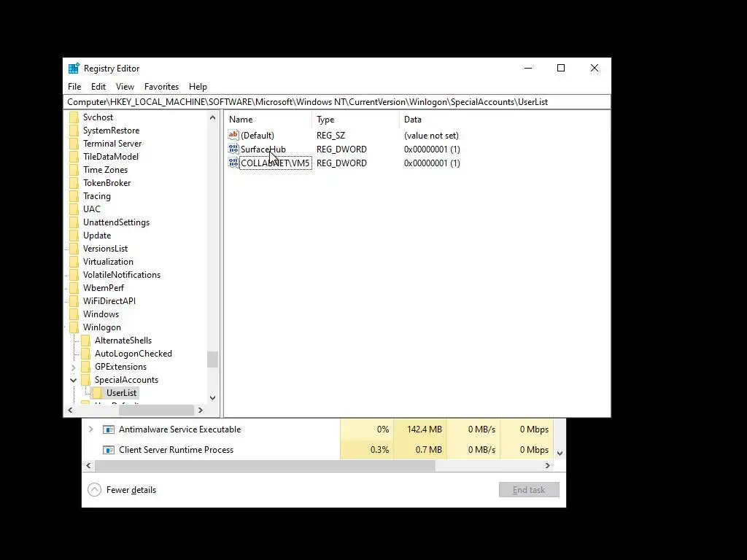Viewport: 747px width, 560px height.
Task: Select the SystemRestore folder icon
Action: [x=74, y=131]
